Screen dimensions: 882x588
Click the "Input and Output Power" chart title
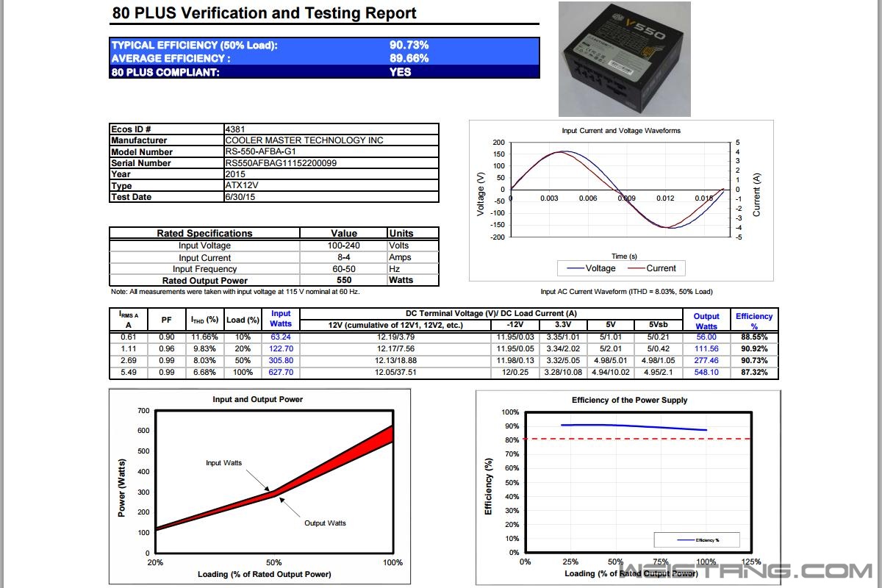[257, 399]
